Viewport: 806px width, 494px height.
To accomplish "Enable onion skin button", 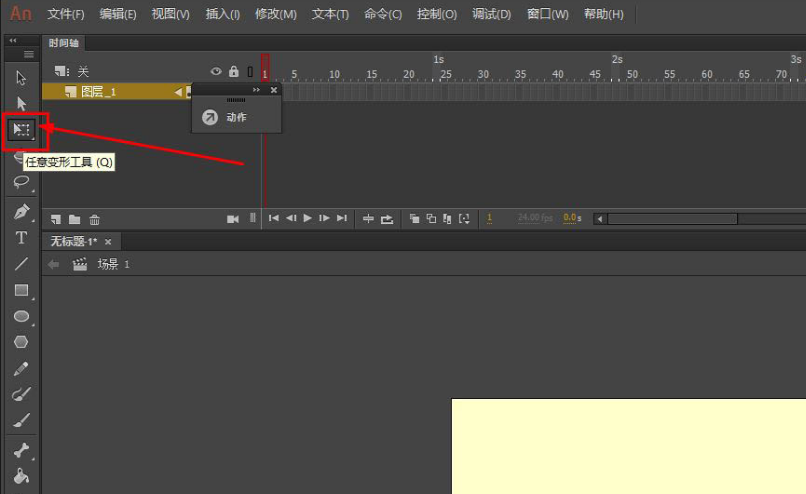I will 414,219.
